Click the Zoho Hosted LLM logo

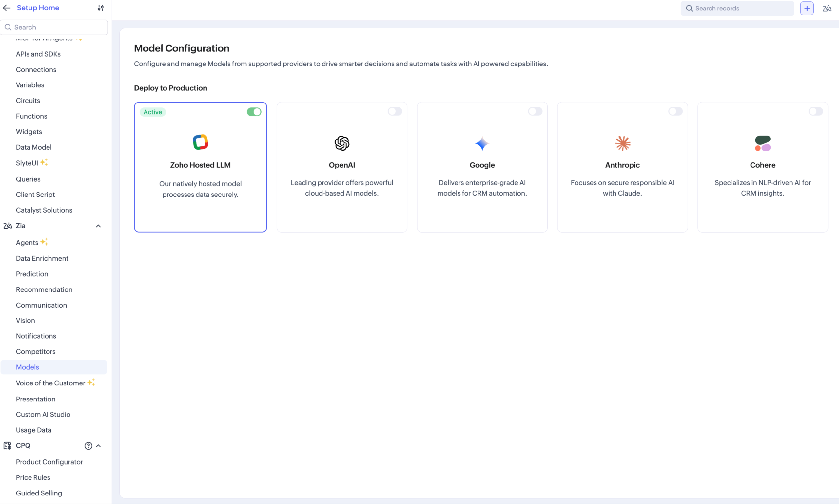201,142
